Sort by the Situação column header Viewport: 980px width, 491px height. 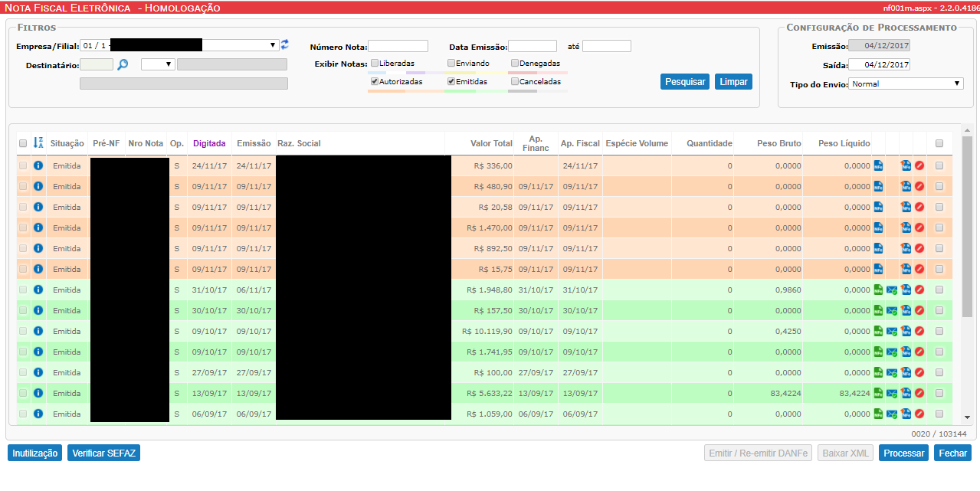point(67,143)
